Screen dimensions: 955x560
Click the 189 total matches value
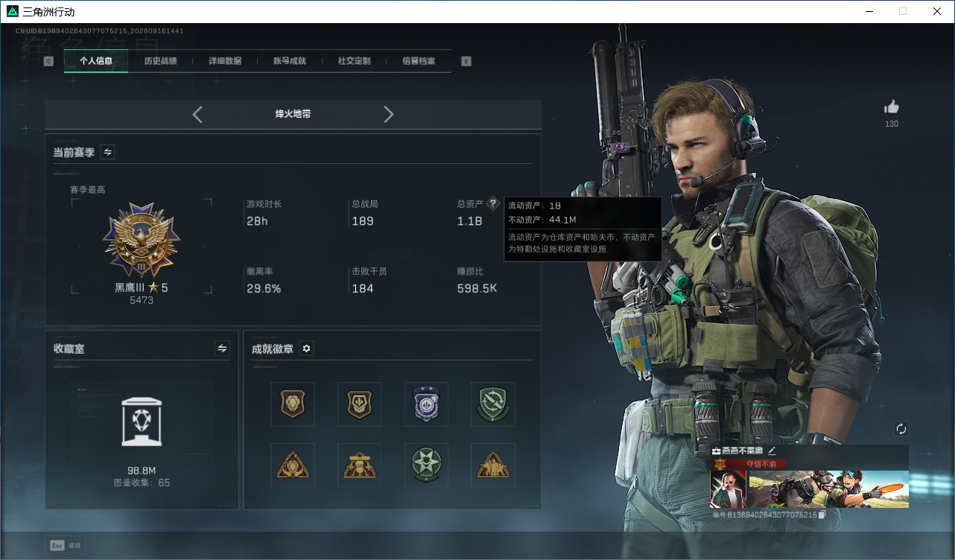point(363,221)
